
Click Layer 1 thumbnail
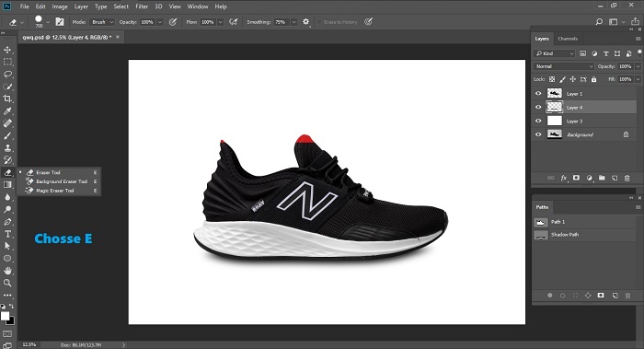coord(555,93)
